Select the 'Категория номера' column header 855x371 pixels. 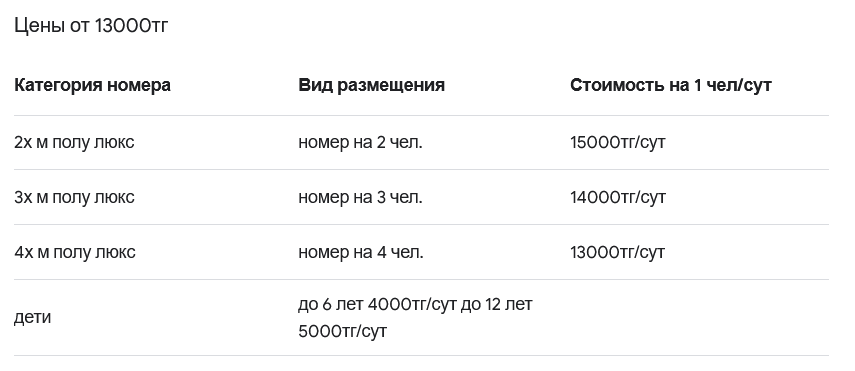[x=92, y=85]
